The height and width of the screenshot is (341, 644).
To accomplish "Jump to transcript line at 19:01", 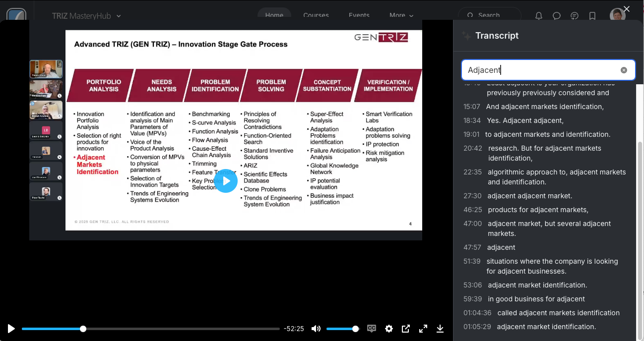I will tap(545, 134).
